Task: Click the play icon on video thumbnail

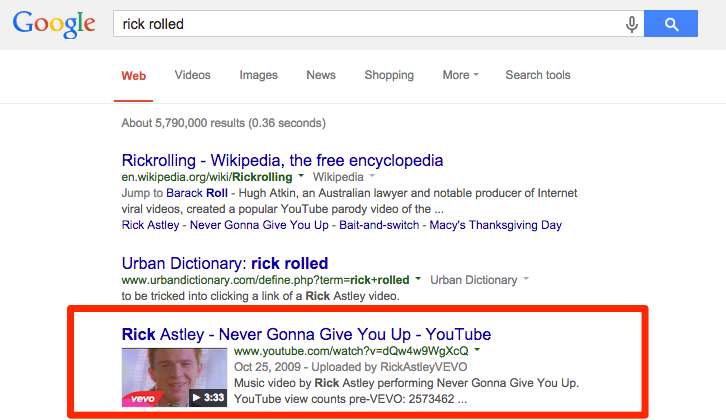Action: point(197,397)
